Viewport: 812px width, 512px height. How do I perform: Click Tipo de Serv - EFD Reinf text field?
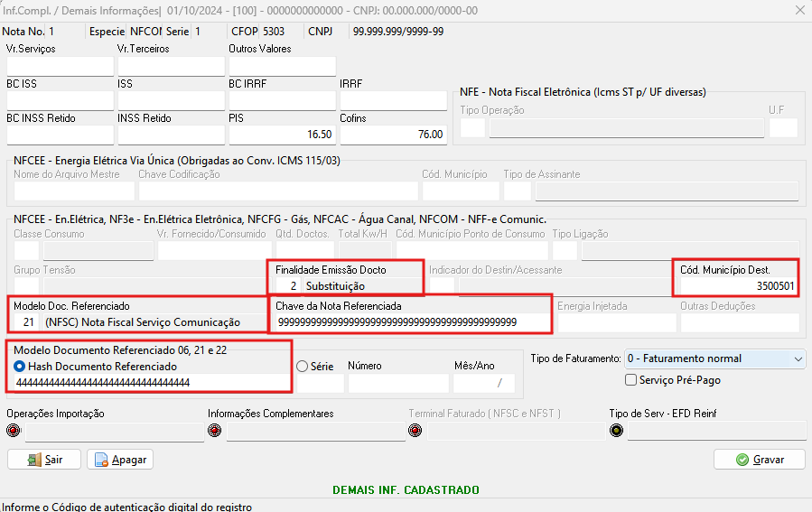(717, 431)
